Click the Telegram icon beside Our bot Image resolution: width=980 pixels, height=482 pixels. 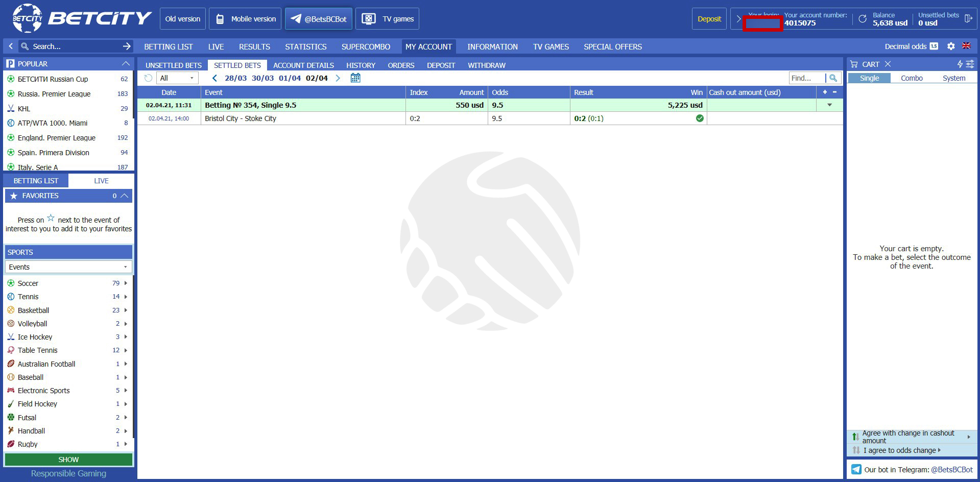[856, 469]
